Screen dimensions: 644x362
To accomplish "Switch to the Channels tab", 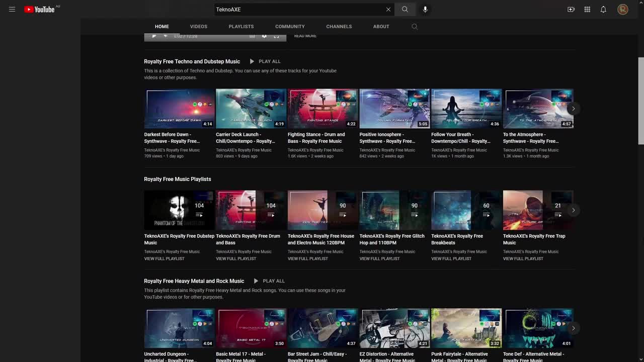I will 339,27.
